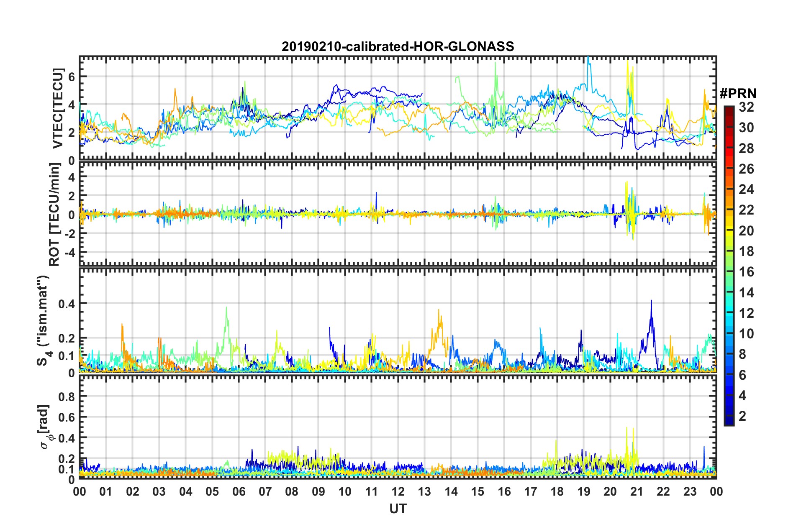Click the 01 hour tick label
This screenshot has height=532, width=796.
106,491
